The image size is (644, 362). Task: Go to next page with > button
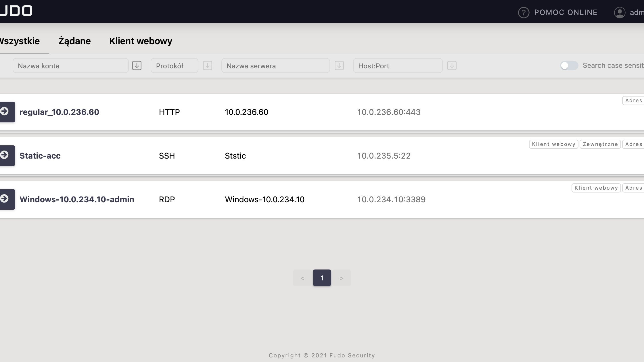click(x=341, y=278)
